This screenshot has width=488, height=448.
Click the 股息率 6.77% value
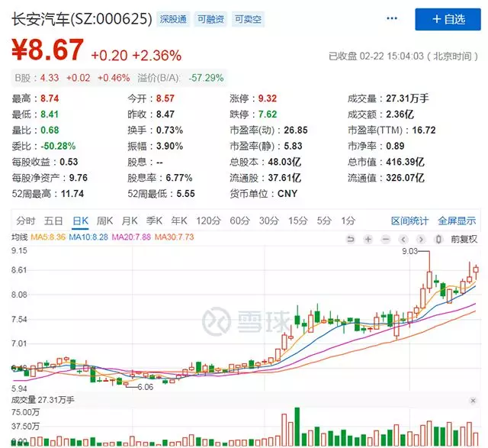[179, 178]
